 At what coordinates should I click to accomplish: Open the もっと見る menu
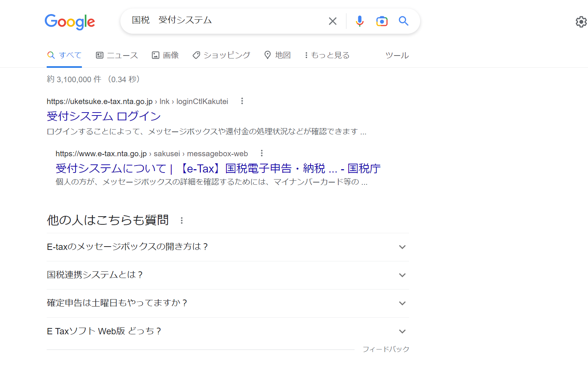pos(327,56)
